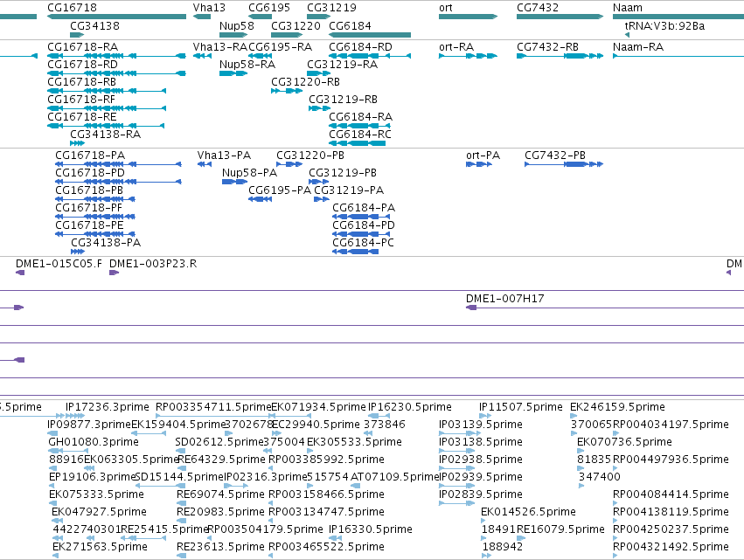This screenshot has width=744, height=560.
Task: Click the CG16718-PA protein label
Action: click(x=90, y=155)
